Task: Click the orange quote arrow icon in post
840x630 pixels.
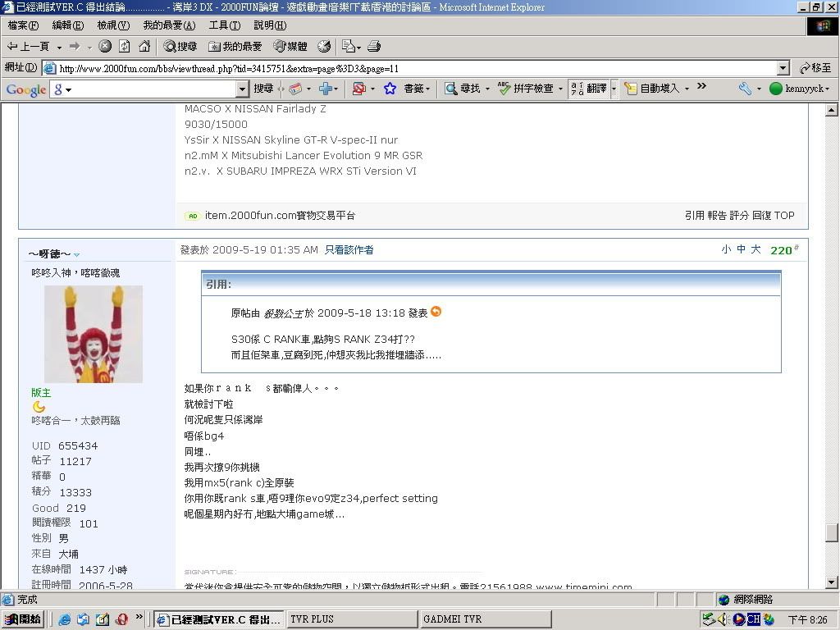Action: (x=436, y=312)
